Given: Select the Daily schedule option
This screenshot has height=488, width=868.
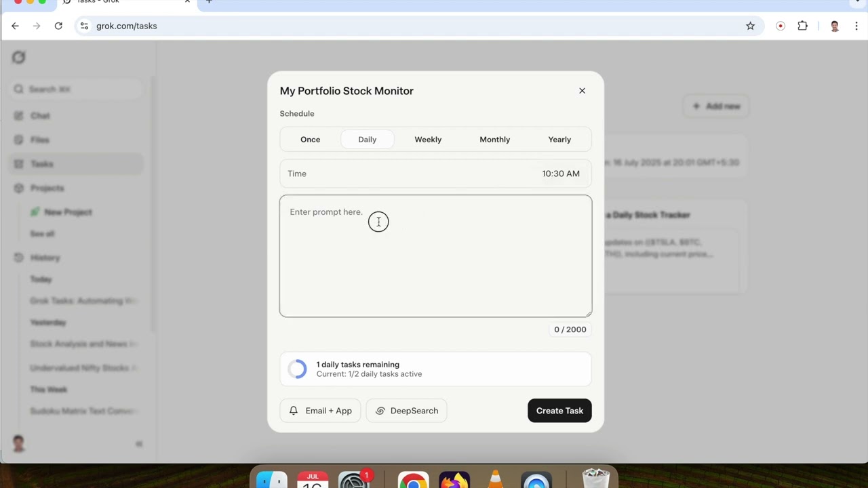Looking at the screenshot, I should (367, 140).
